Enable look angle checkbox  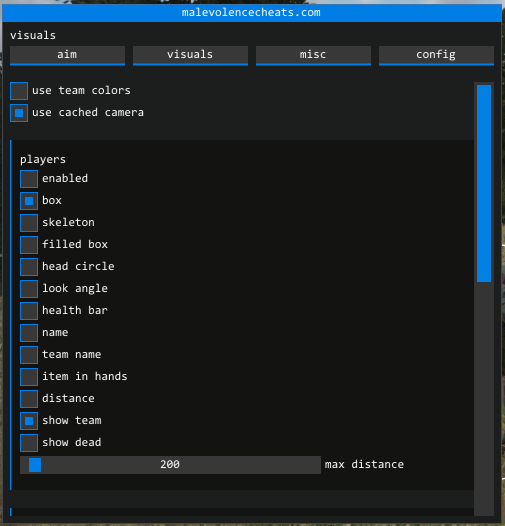tap(29, 289)
